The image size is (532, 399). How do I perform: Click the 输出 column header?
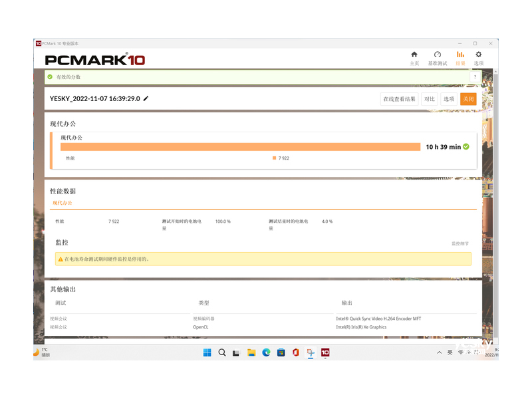coord(346,303)
